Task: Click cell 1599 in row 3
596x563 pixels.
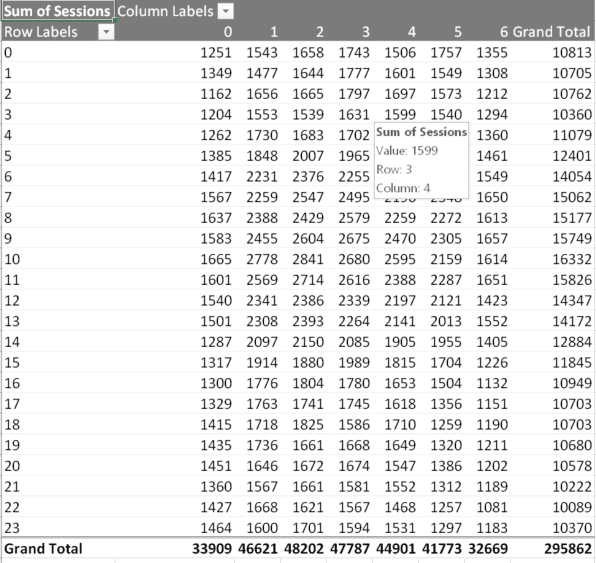Action: (x=400, y=114)
